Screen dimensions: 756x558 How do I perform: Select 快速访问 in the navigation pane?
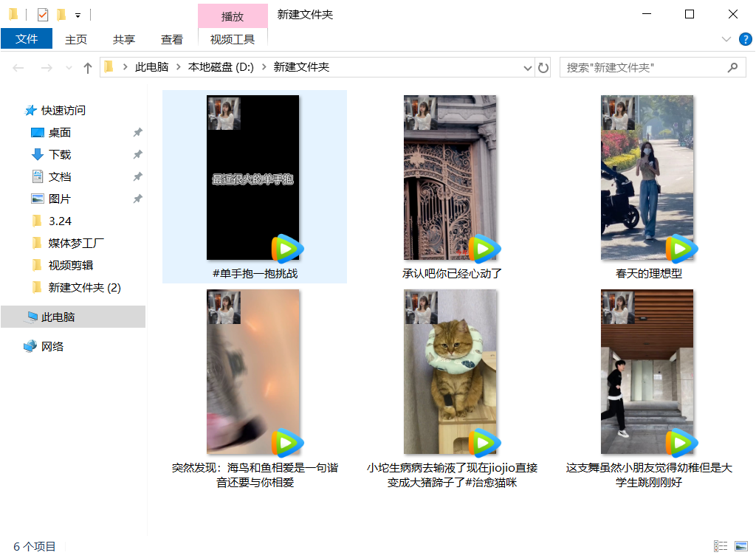tap(63, 111)
